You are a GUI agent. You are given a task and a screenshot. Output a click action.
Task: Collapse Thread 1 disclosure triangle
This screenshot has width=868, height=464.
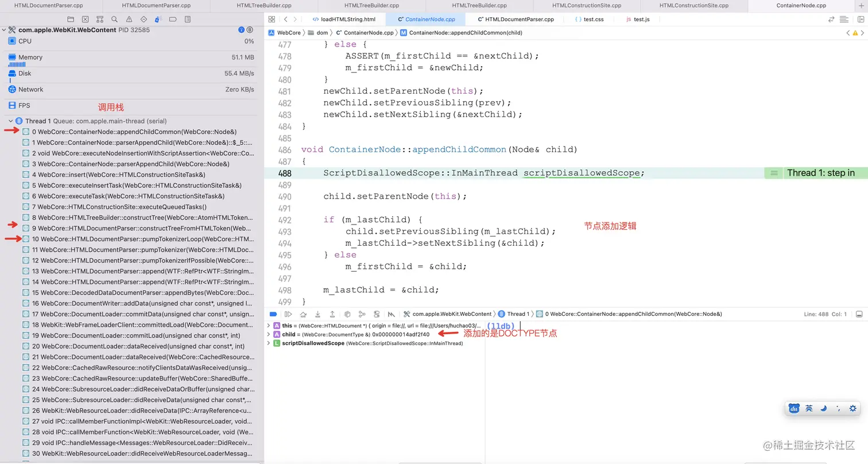click(11, 121)
